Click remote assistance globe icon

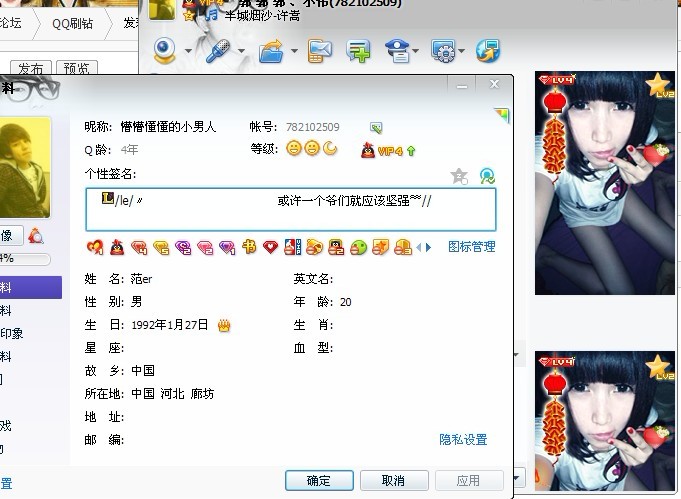click(x=488, y=51)
